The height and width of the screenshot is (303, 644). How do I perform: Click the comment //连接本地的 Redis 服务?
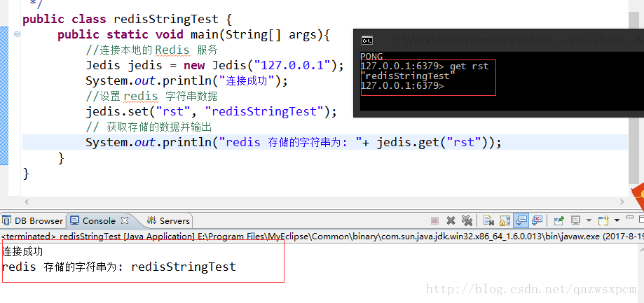pyautogui.click(x=151, y=50)
